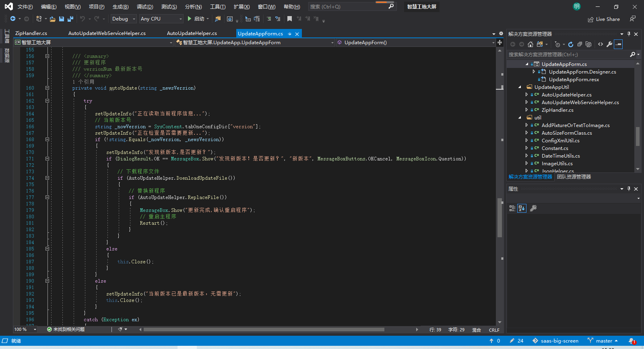Toggle preview selected items in Solution Explorer
644x349 pixels.
619,44
